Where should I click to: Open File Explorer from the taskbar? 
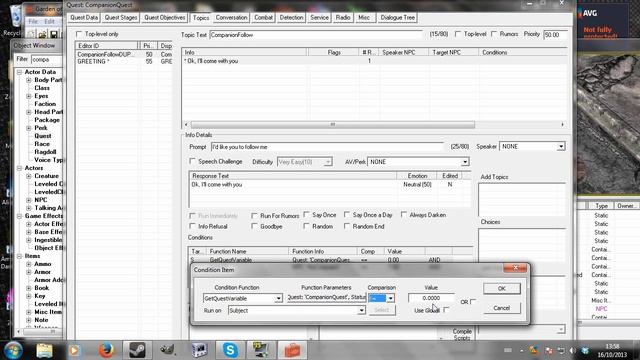coord(44,350)
